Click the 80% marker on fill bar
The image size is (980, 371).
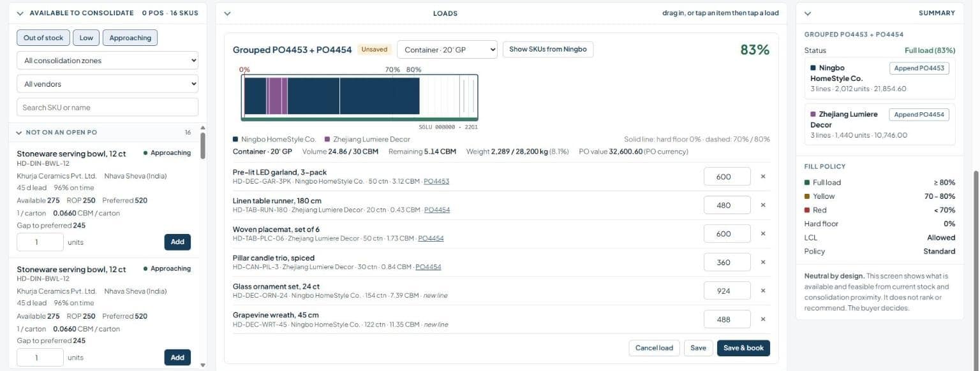[413, 69]
